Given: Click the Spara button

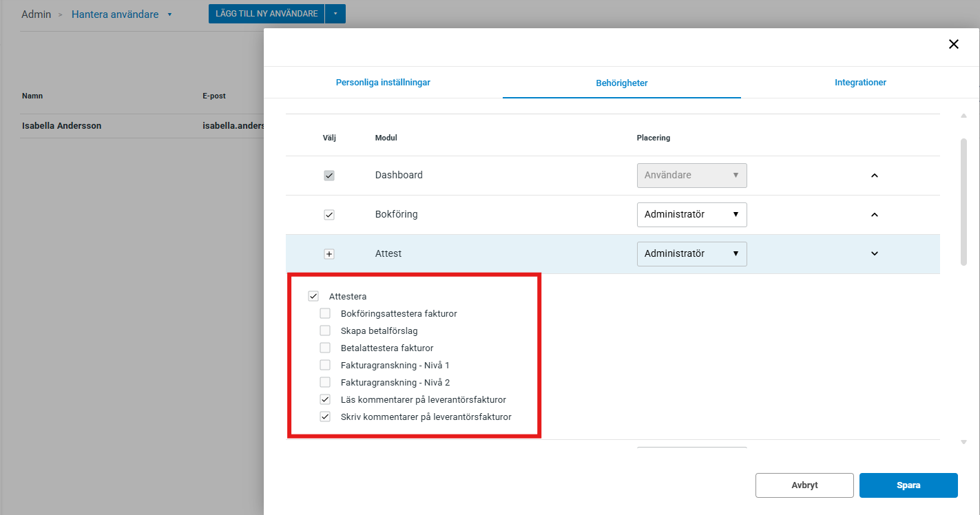Looking at the screenshot, I should coord(908,485).
